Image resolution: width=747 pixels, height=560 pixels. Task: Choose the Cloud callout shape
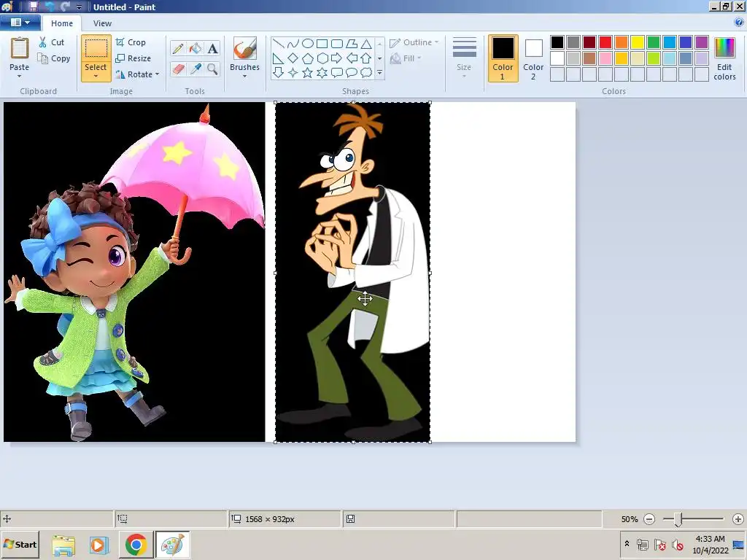click(366, 73)
